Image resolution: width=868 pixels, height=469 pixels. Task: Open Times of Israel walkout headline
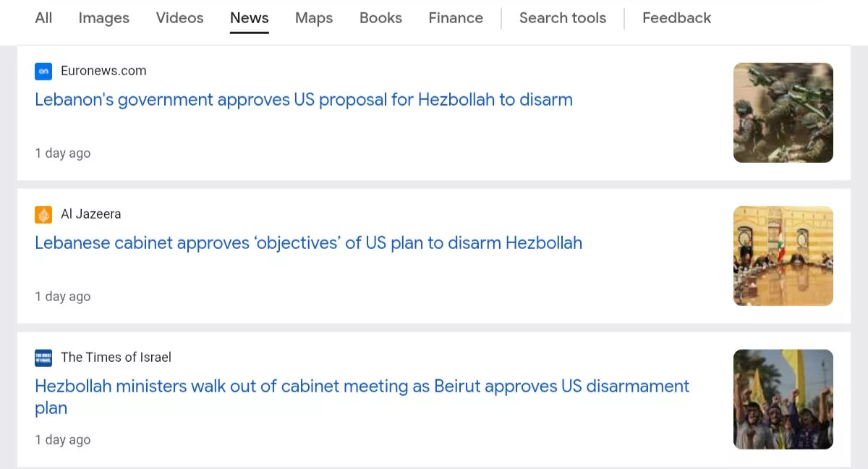point(362,397)
